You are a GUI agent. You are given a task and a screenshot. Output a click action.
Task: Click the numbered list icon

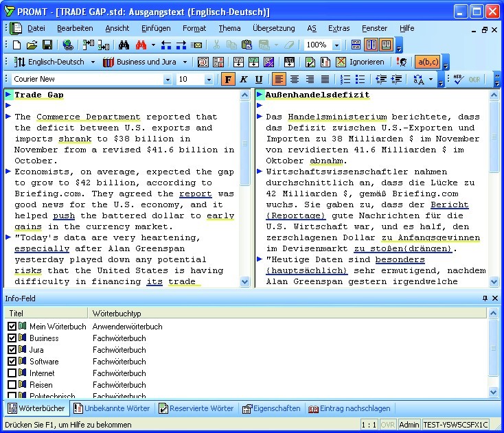coord(345,79)
